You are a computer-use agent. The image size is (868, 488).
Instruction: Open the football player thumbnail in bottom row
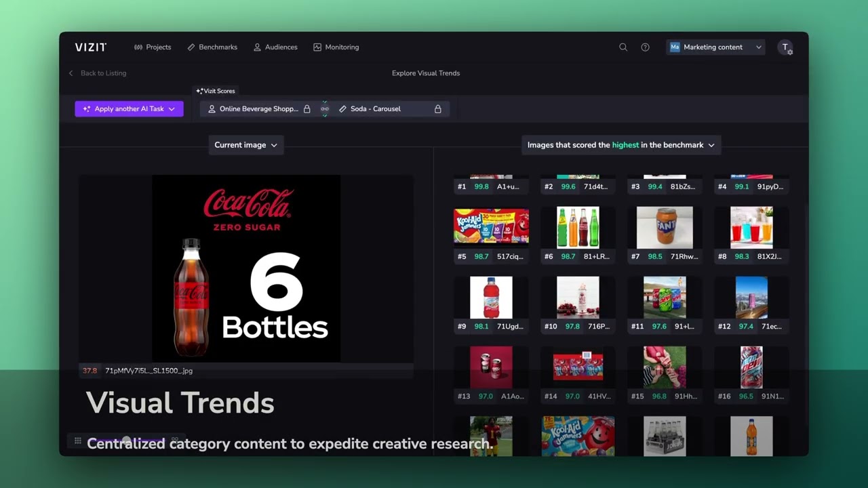pyautogui.click(x=491, y=436)
